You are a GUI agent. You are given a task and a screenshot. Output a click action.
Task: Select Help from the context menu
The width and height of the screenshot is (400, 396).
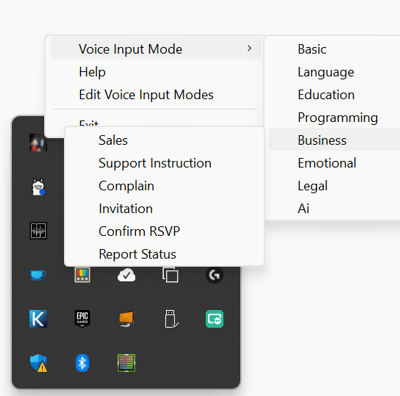92,72
